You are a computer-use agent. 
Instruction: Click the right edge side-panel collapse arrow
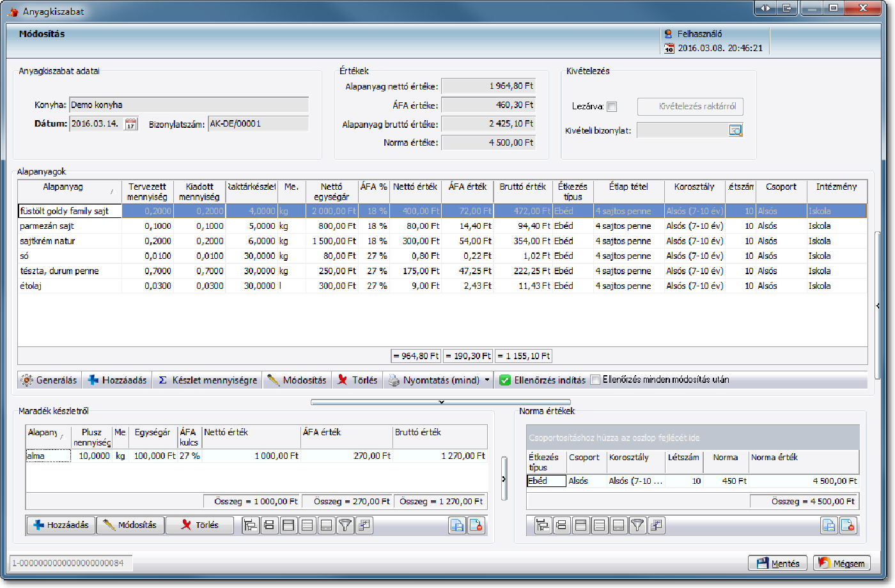tap(878, 306)
